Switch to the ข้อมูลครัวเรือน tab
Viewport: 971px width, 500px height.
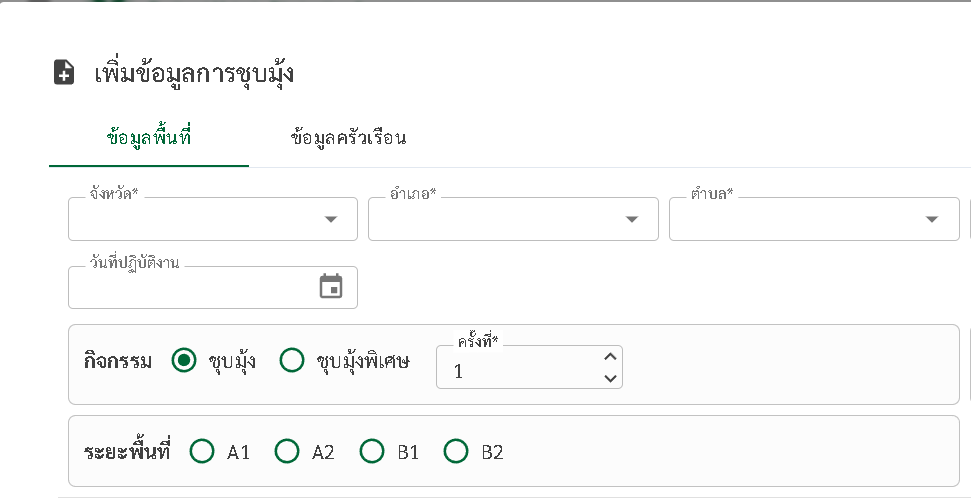click(348, 138)
